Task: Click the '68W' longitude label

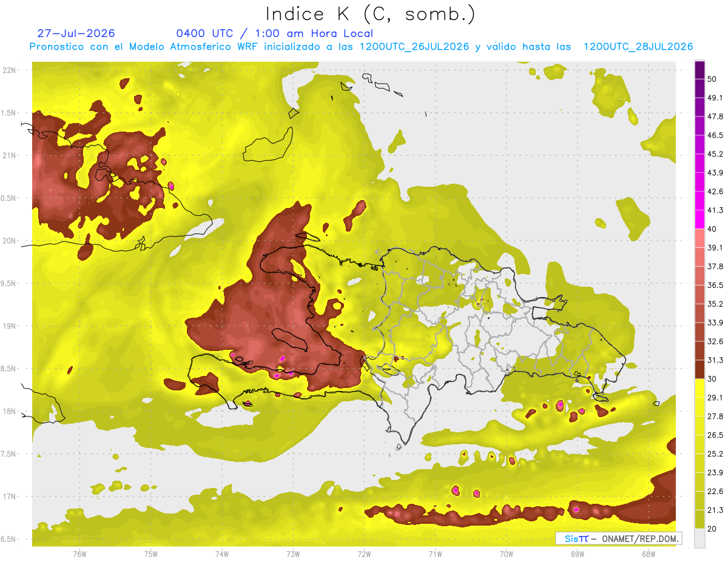Action: [649, 554]
